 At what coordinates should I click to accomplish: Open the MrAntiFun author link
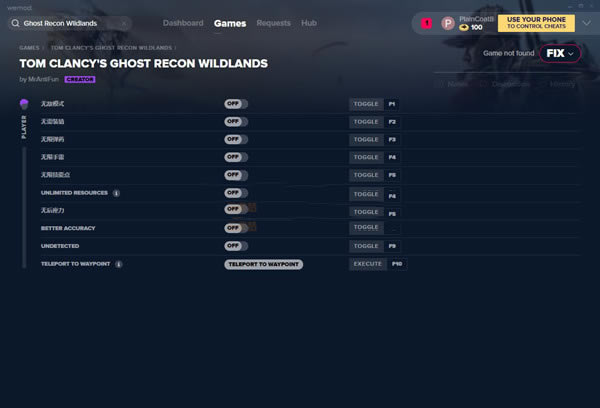click(43, 79)
